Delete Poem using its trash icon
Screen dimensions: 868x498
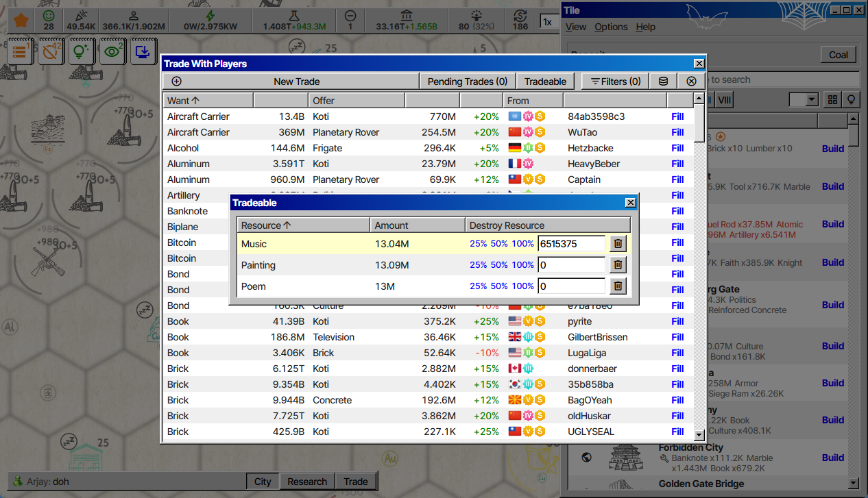tap(618, 286)
